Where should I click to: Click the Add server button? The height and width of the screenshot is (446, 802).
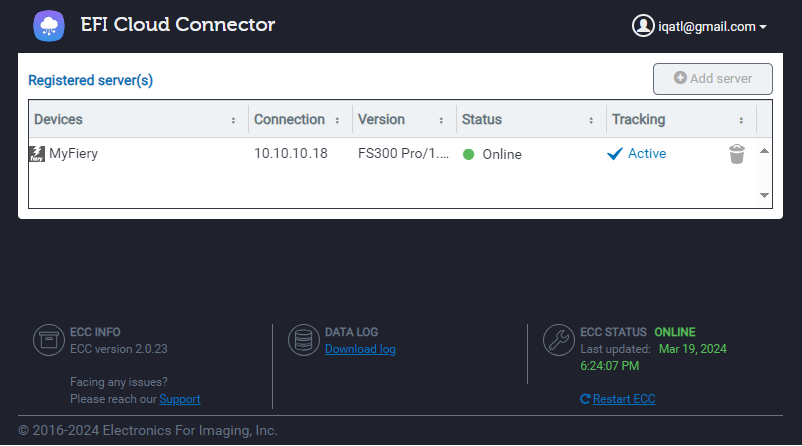pos(712,79)
